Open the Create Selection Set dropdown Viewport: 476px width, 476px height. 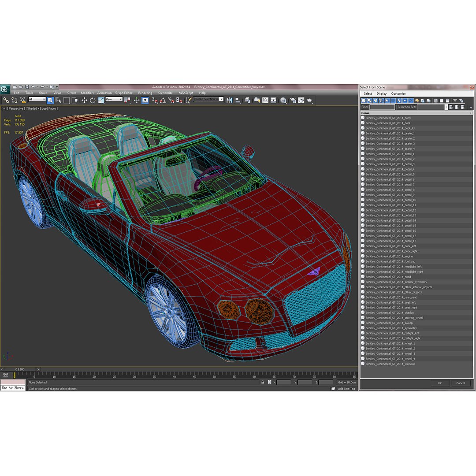pos(208,99)
